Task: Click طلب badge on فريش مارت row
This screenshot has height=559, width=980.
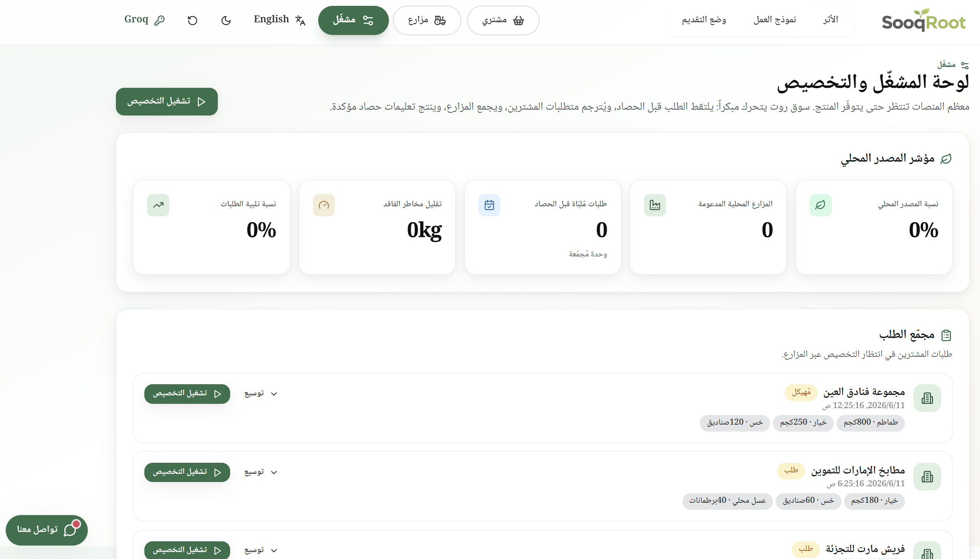Action: click(806, 549)
